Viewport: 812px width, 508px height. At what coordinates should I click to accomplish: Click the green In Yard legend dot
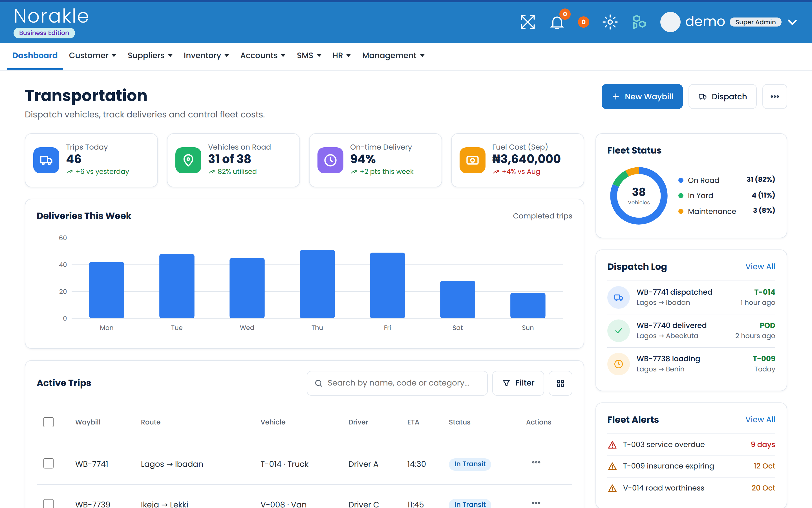coord(681,196)
